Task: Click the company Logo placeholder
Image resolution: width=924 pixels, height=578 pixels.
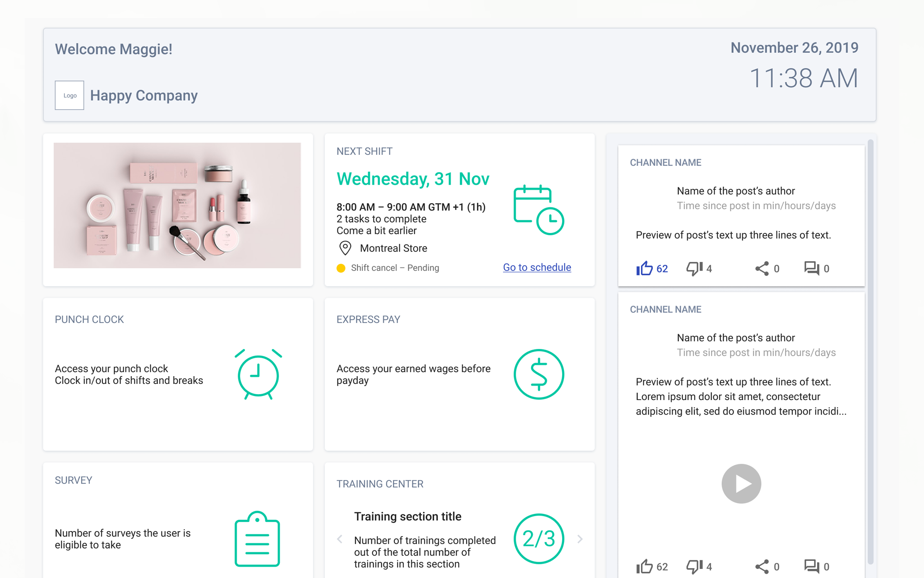Action: pos(69,95)
